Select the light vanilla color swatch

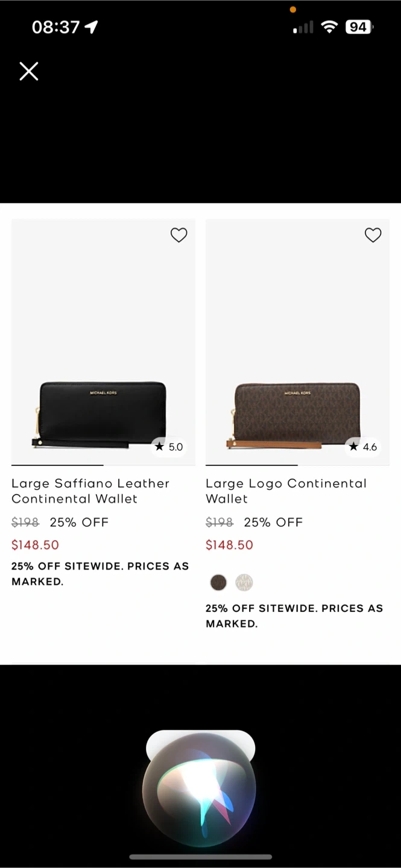(244, 582)
